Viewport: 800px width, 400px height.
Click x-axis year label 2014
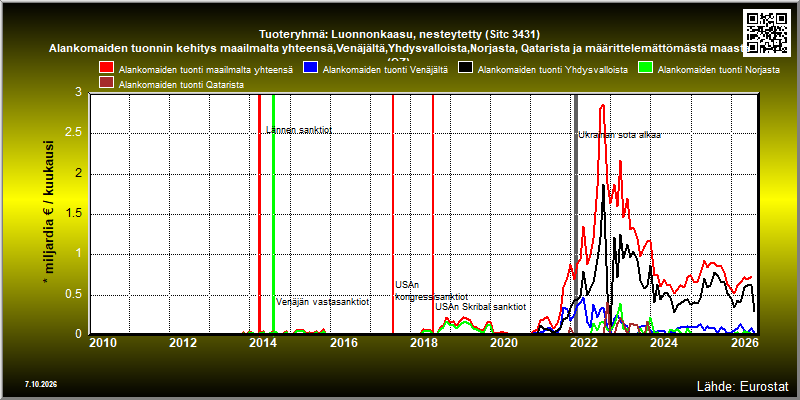coord(263,343)
